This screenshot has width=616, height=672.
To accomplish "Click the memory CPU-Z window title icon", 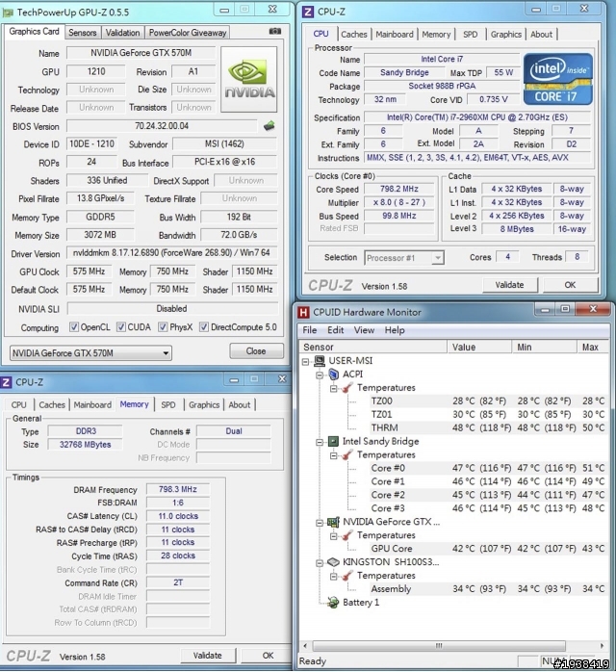I will tap(6, 382).
